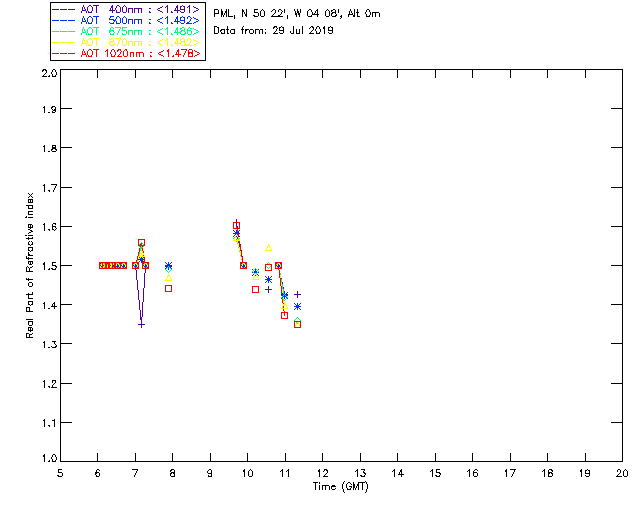Click the y-axis tick label 1.9
The image size is (640, 512).
click(x=49, y=109)
